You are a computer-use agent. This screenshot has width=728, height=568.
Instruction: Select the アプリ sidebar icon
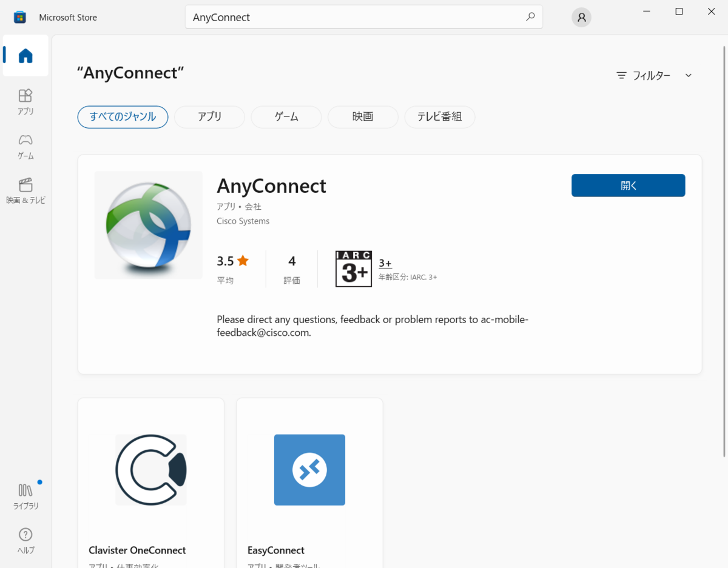(25, 102)
